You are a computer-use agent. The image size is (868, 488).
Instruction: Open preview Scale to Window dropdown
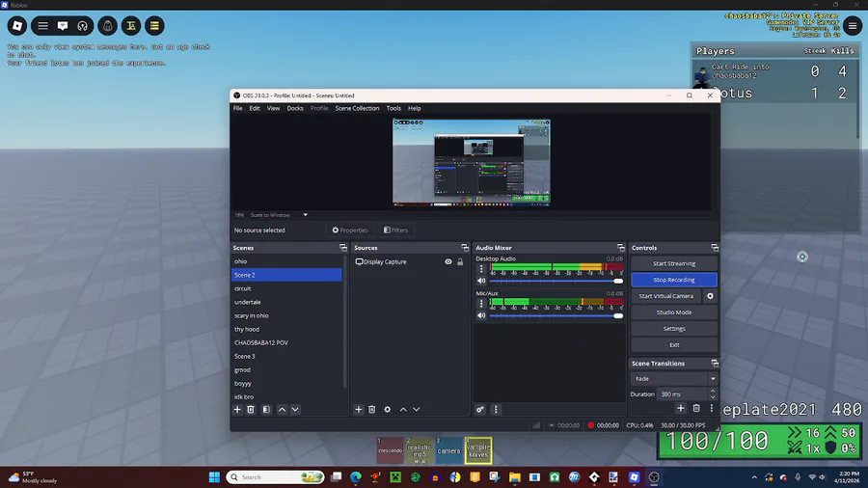(x=279, y=215)
